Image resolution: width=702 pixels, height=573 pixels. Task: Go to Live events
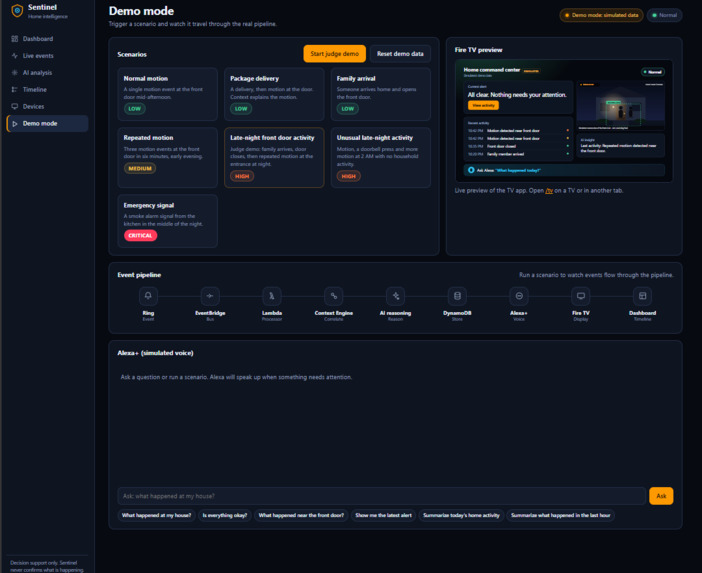click(x=47, y=56)
